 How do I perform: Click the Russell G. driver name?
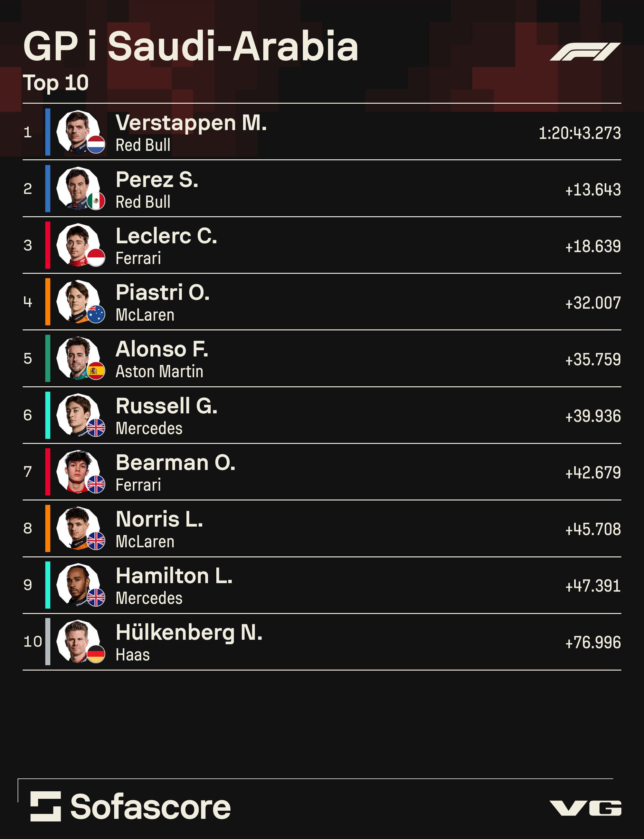coord(166,406)
